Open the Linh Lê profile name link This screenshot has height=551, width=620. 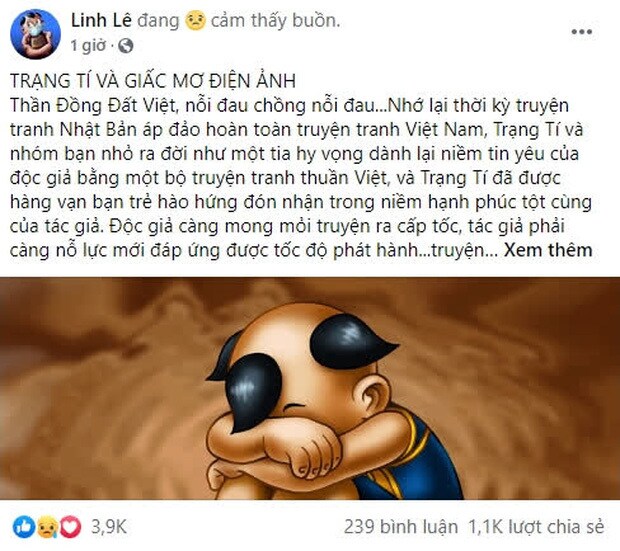click(x=101, y=21)
